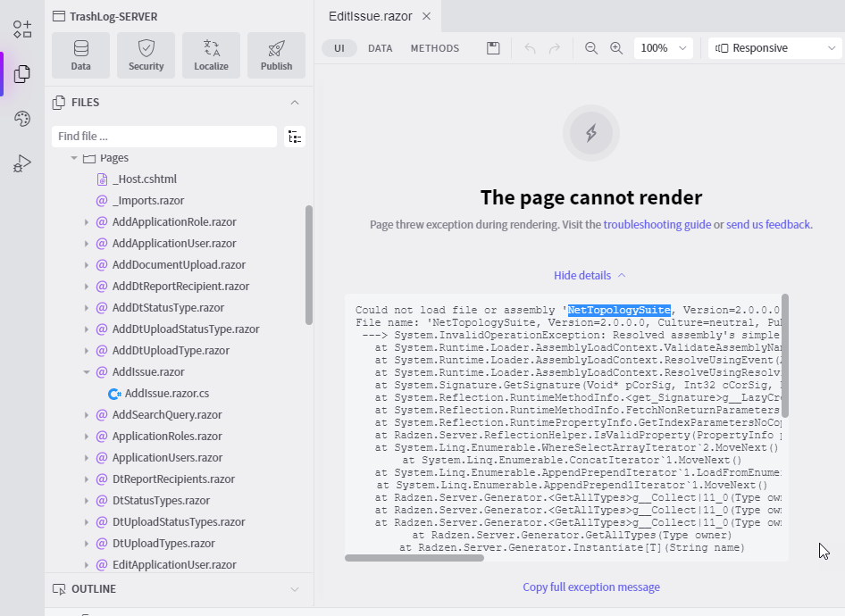Zoom in using the magnifier plus icon
Image resolution: width=845 pixels, height=616 pixels.
pyautogui.click(x=616, y=48)
